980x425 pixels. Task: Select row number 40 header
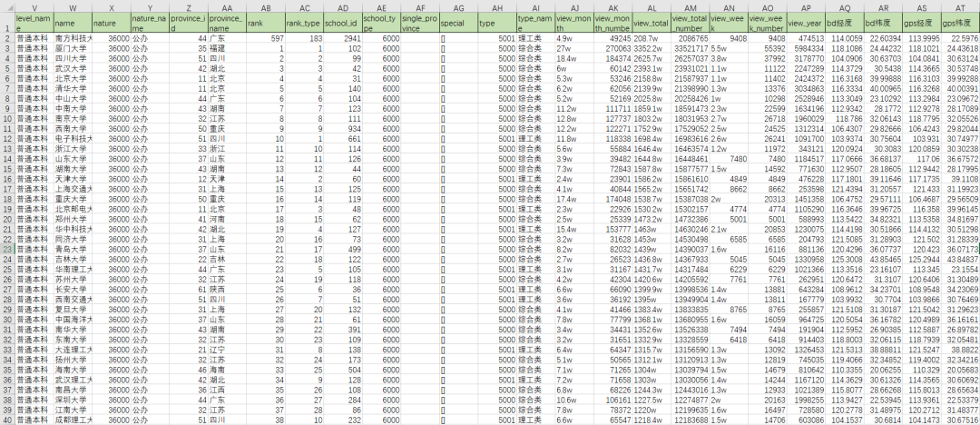(7, 420)
